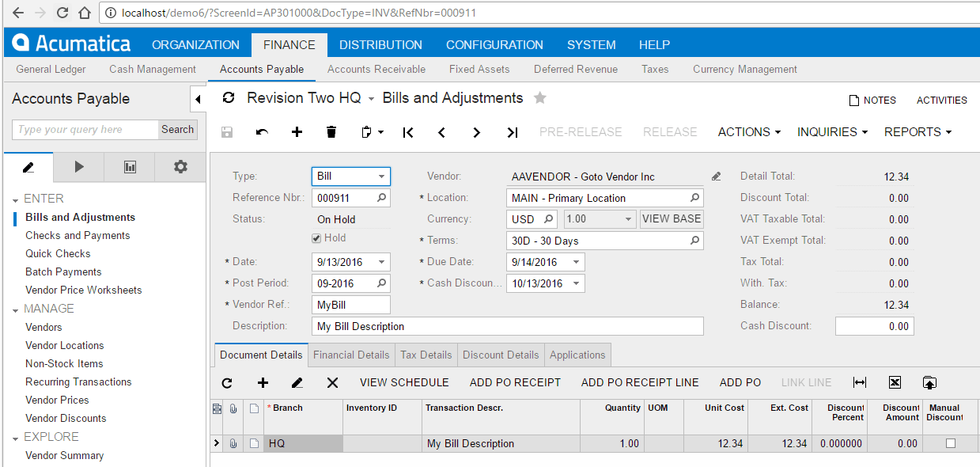
Task: Expand the INQUIRIES menu
Action: [x=832, y=132]
